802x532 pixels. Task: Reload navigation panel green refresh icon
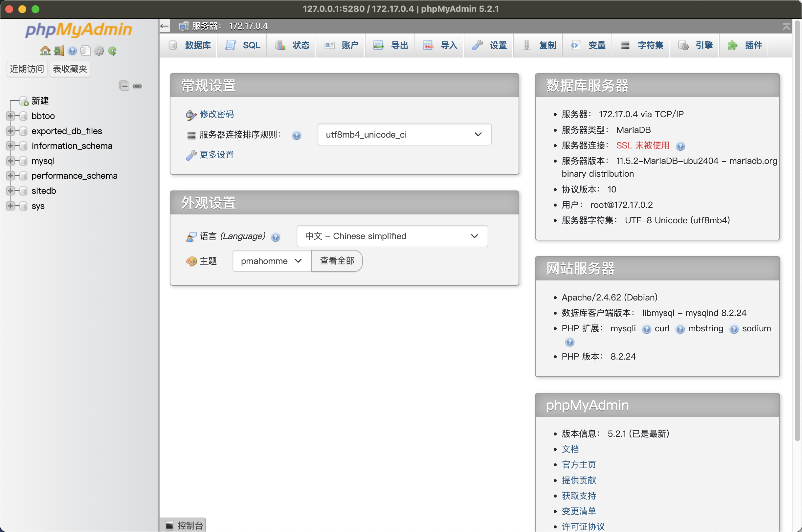coord(112,51)
